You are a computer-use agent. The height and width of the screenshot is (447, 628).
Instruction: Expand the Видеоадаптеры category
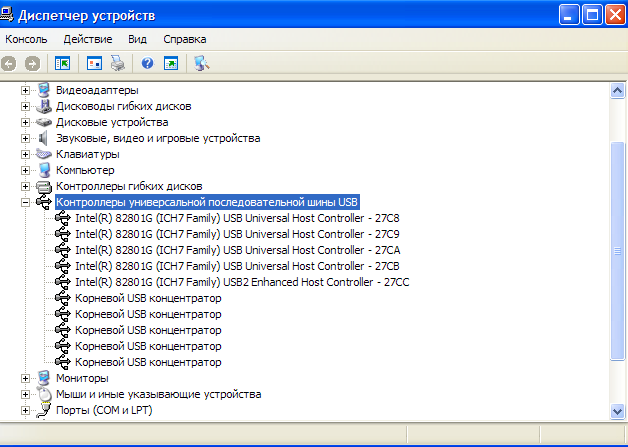[26, 90]
